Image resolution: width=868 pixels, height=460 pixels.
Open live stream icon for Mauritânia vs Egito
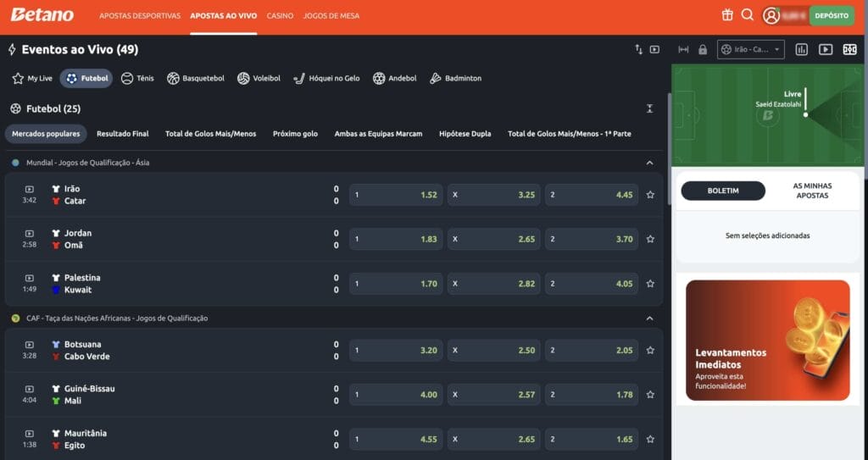[x=30, y=434]
